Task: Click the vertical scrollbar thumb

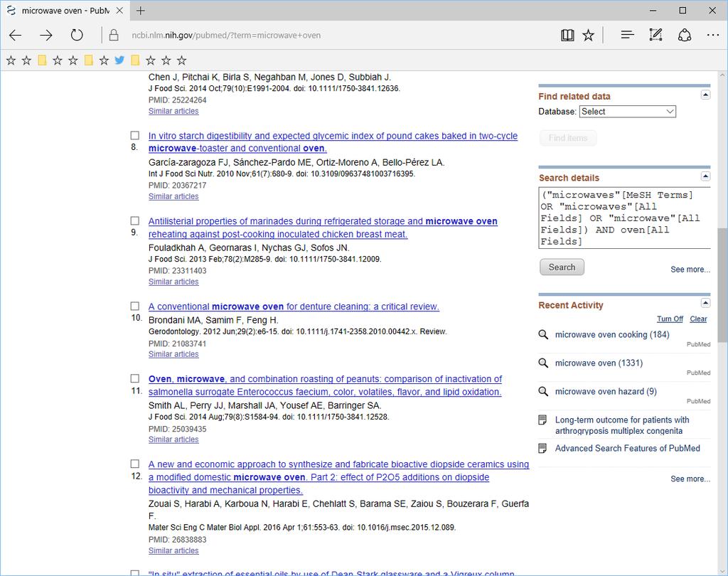Action: (722, 285)
